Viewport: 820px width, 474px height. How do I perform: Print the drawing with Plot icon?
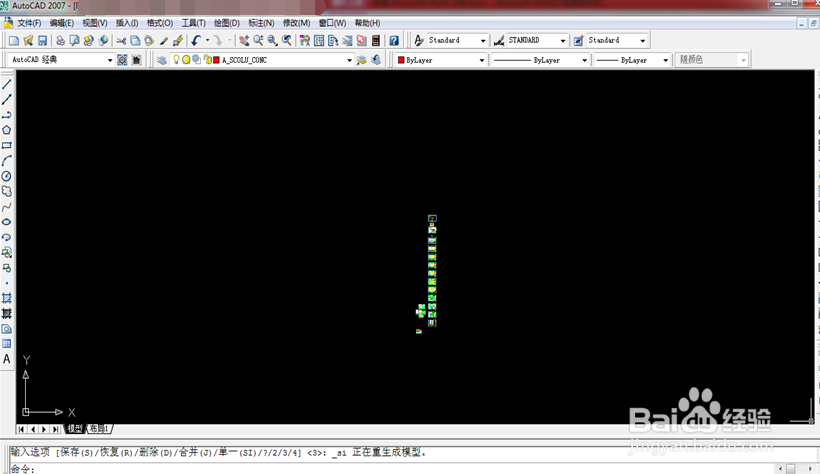click(61, 40)
